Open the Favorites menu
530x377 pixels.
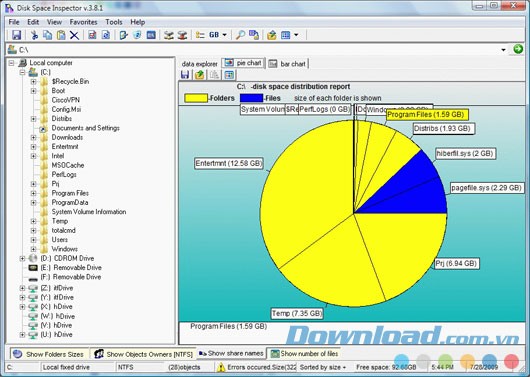[x=83, y=22]
